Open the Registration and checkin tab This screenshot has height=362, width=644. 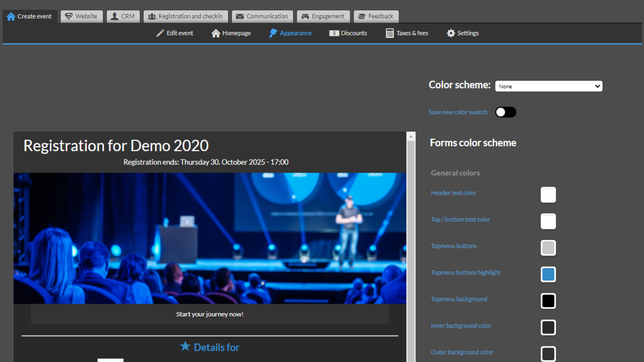186,16
